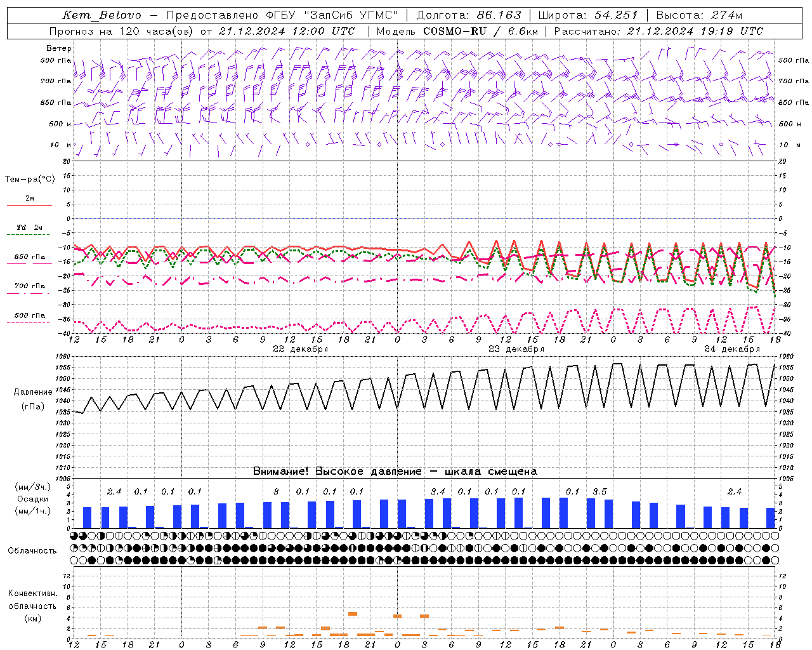Click the 3.4 precipitation value

coord(438,491)
